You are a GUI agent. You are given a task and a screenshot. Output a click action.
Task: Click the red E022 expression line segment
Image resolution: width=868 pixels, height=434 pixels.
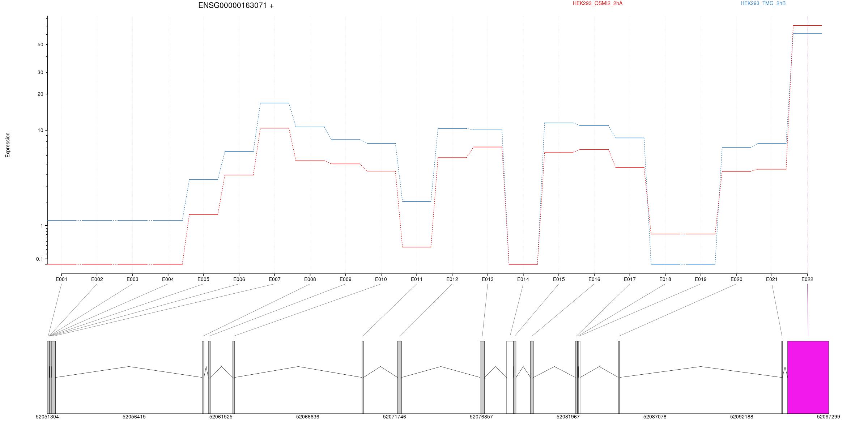click(807, 26)
